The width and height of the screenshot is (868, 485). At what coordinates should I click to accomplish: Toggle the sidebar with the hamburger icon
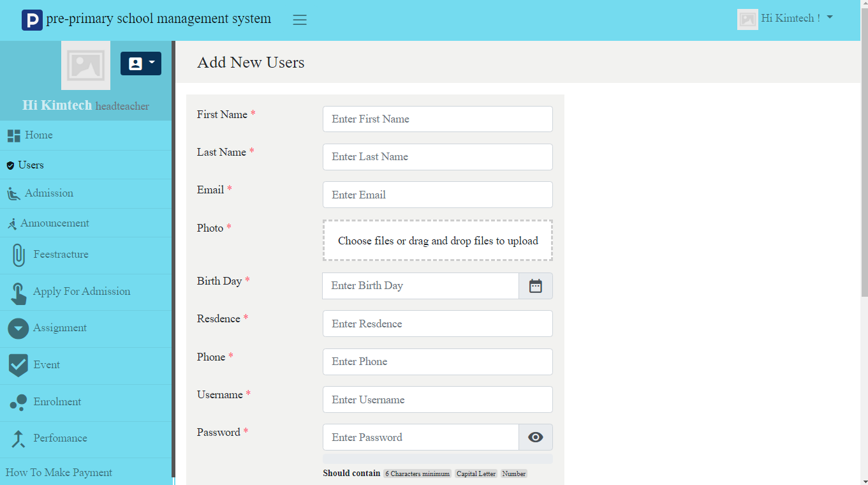point(300,19)
